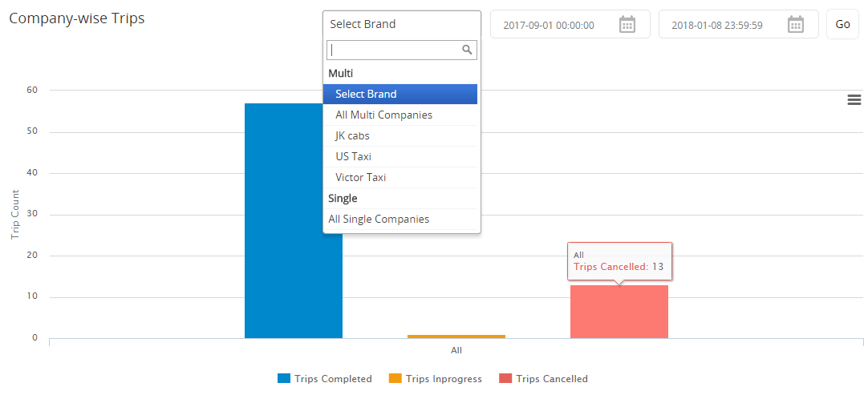The image size is (868, 395).
Task: Select All Multi Companies option
Action: point(383,115)
